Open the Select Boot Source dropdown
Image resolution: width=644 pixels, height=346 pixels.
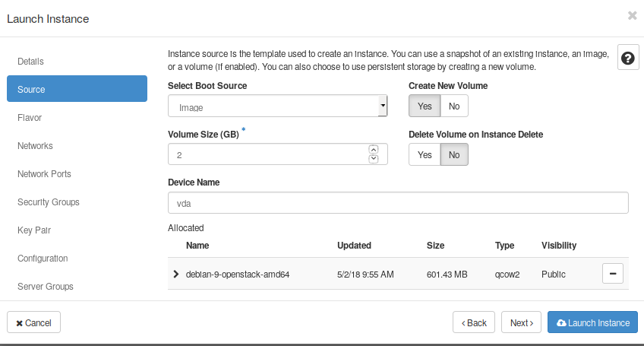(x=277, y=106)
